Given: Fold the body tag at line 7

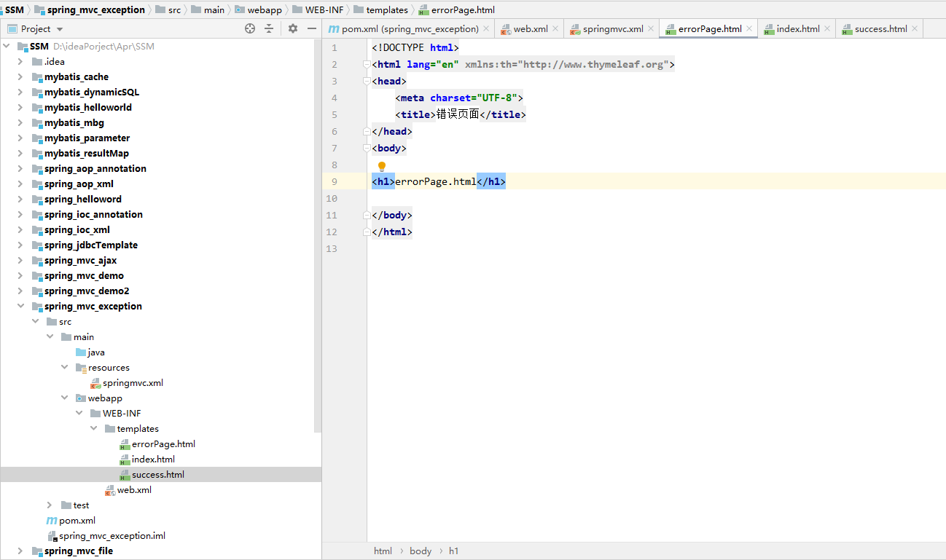Looking at the screenshot, I should point(367,149).
